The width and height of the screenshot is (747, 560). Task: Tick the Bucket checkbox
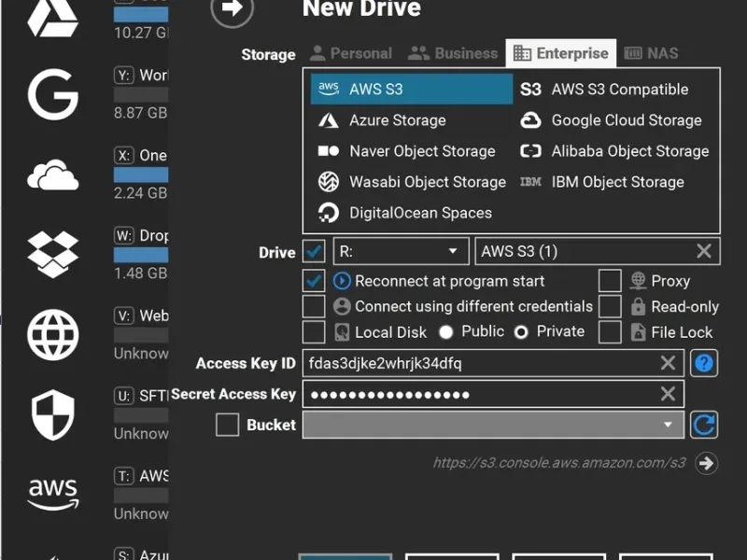pos(227,425)
